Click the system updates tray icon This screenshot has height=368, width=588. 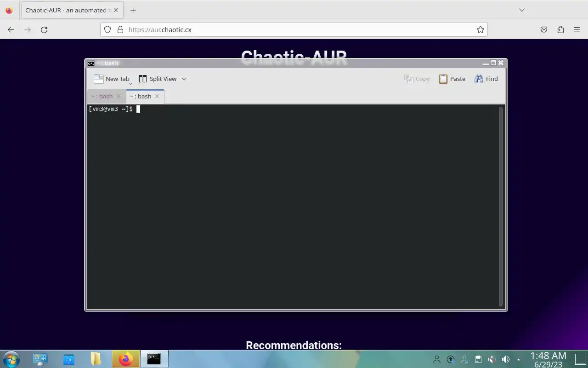451,359
